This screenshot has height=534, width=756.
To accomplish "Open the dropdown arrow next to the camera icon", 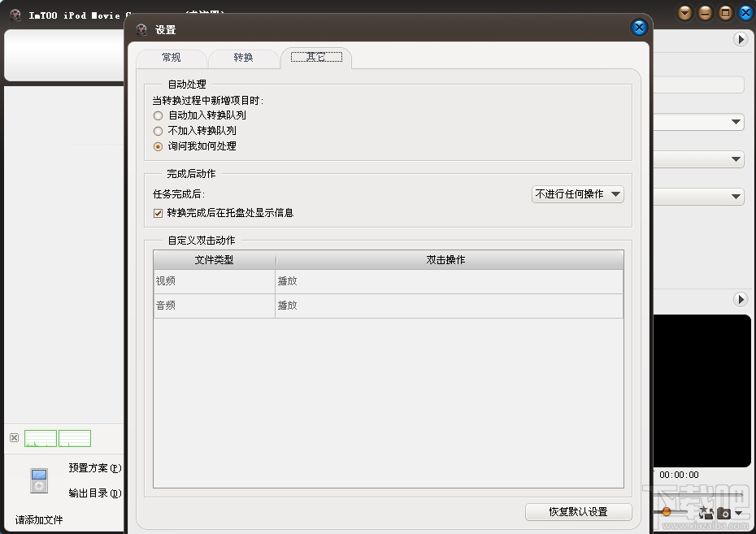I will pos(738,513).
